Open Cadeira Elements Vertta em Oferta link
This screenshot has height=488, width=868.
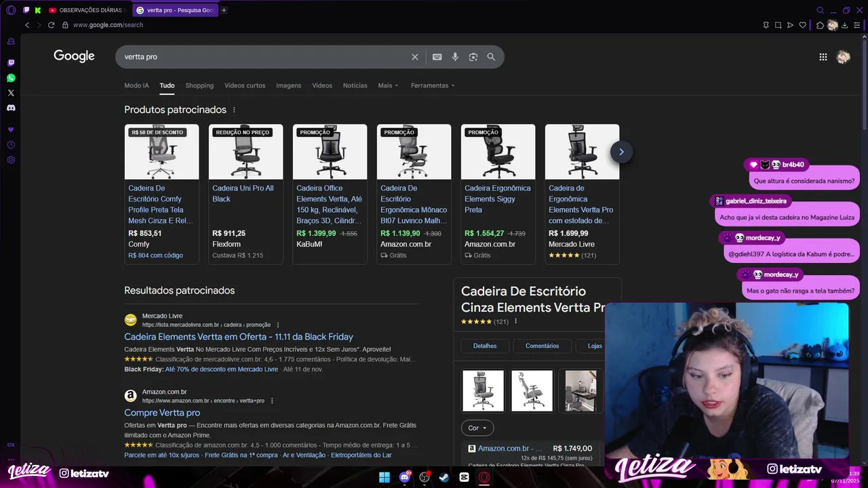pyautogui.click(x=239, y=337)
